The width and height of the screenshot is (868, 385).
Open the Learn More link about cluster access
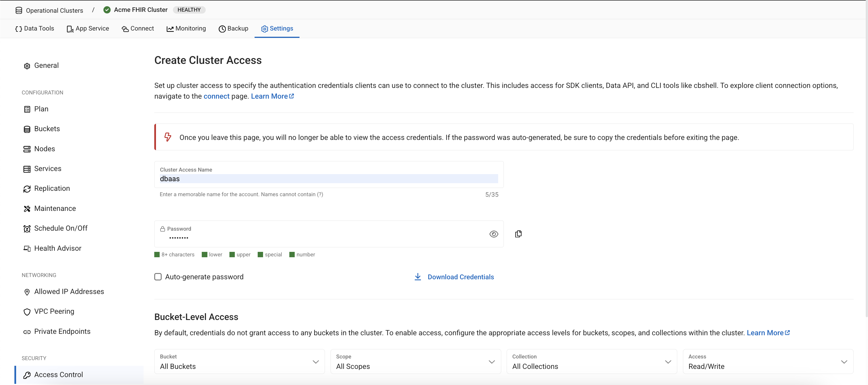click(270, 96)
